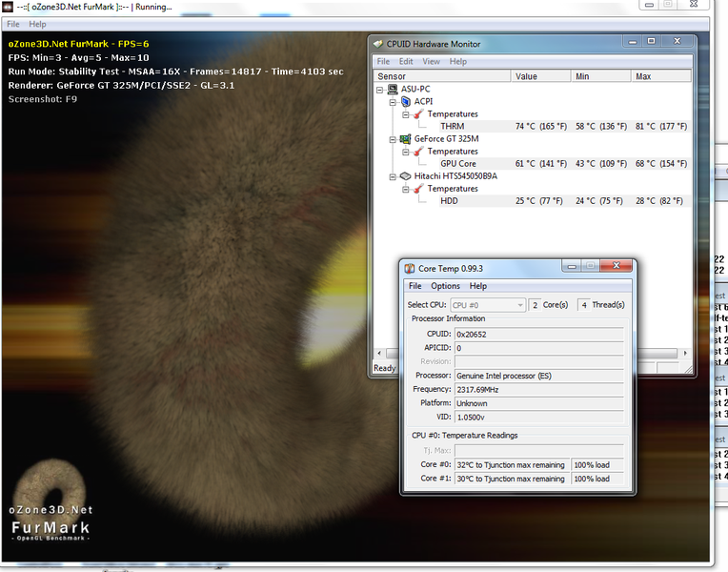
Task: Collapse the GeForce GT 325M node
Action: pos(393,139)
